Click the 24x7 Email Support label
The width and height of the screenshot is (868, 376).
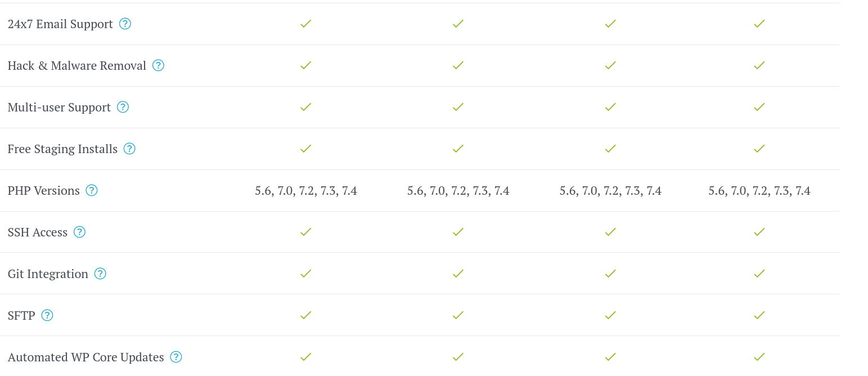tap(60, 24)
